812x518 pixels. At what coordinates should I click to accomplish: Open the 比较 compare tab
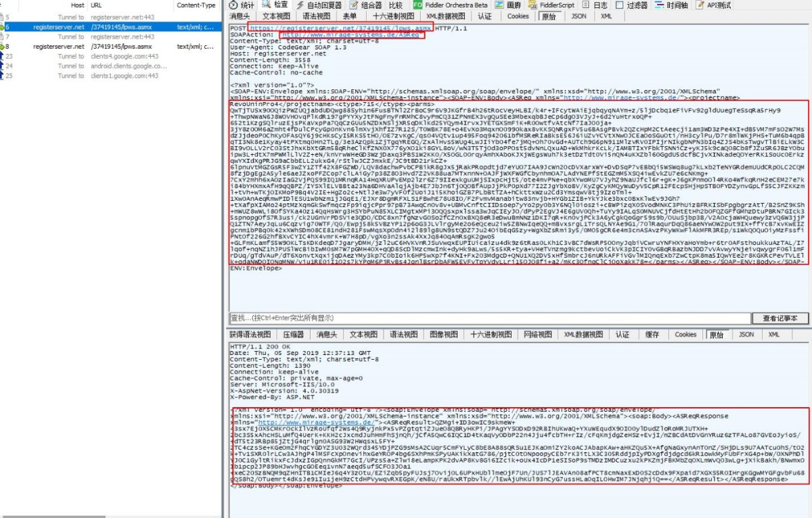coord(396,5)
